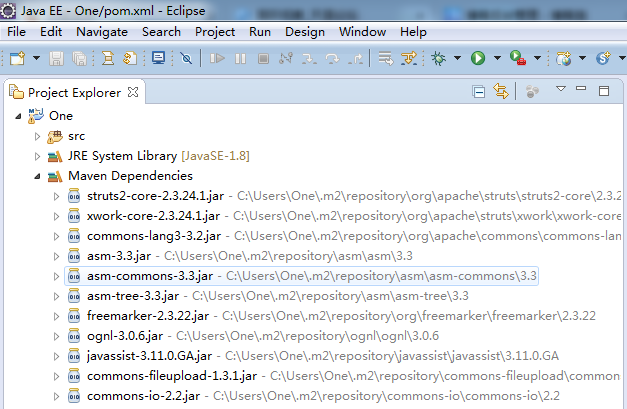Expand the JRE System Library node
The height and width of the screenshot is (409, 627).
(38, 156)
